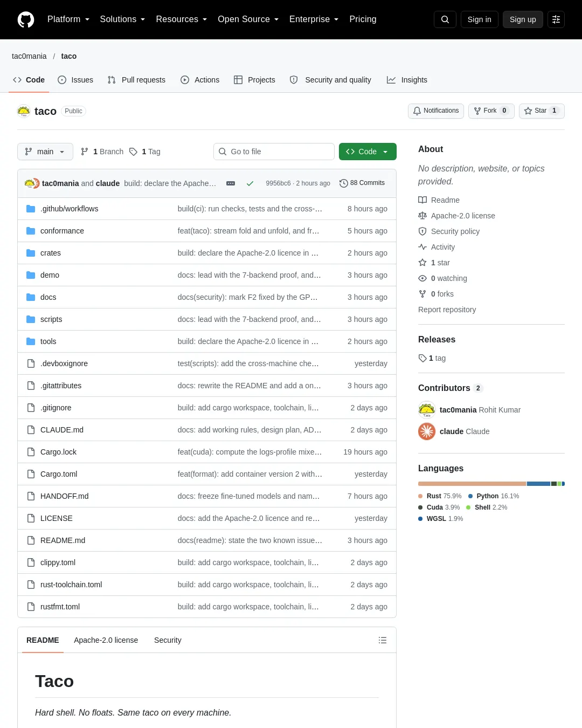Open the CLAUDE.md file
Viewport: 582px width, 728px height.
pyautogui.click(x=62, y=430)
